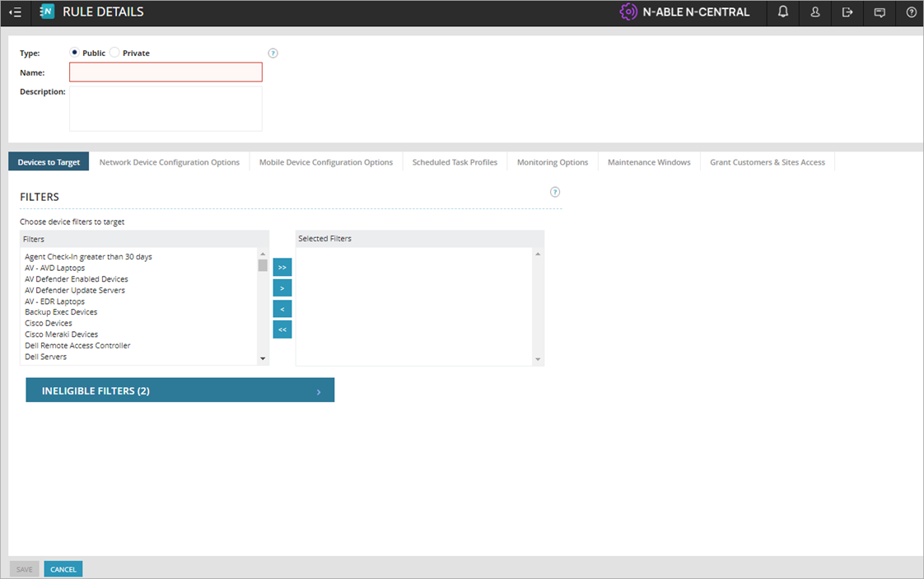Viewport: 924px width, 579px height.
Task: Click the help icon in the top bar
Action: (910, 12)
